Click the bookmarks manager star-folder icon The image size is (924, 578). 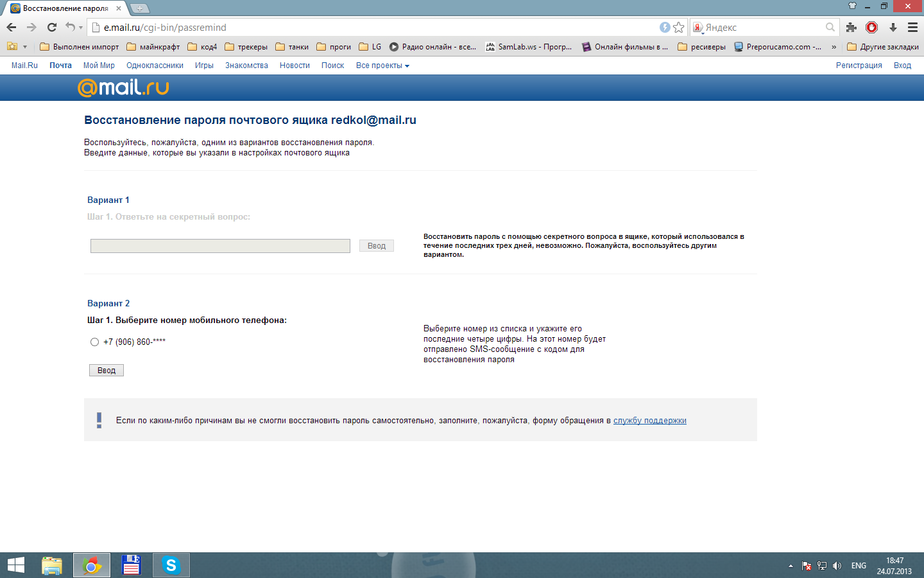pyautogui.click(x=12, y=46)
